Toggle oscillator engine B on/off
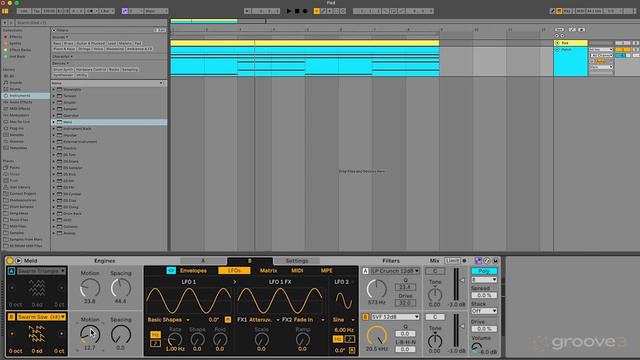 (x=11, y=317)
